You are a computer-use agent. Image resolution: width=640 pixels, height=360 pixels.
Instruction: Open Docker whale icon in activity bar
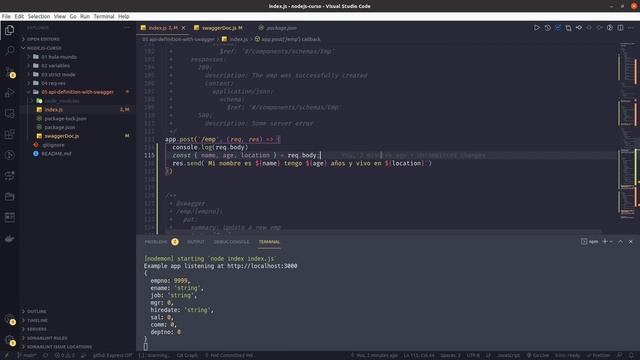tap(9, 238)
